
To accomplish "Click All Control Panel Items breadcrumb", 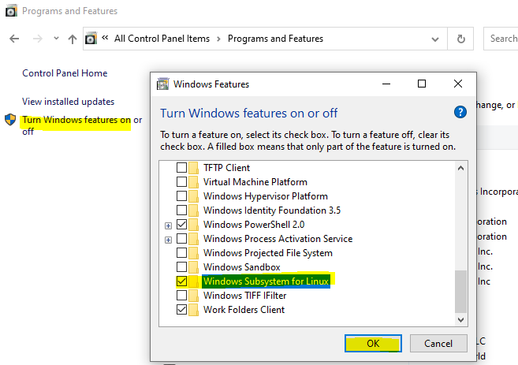I will 162,39.
